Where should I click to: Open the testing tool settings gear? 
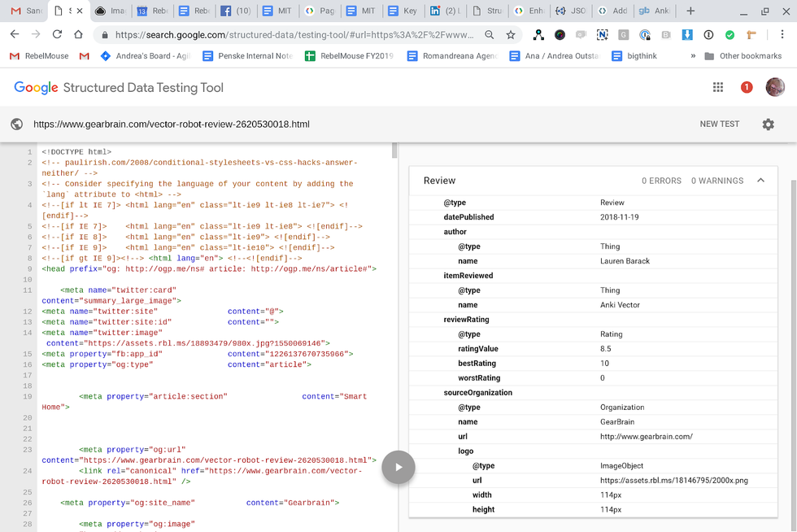pos(769,124)
